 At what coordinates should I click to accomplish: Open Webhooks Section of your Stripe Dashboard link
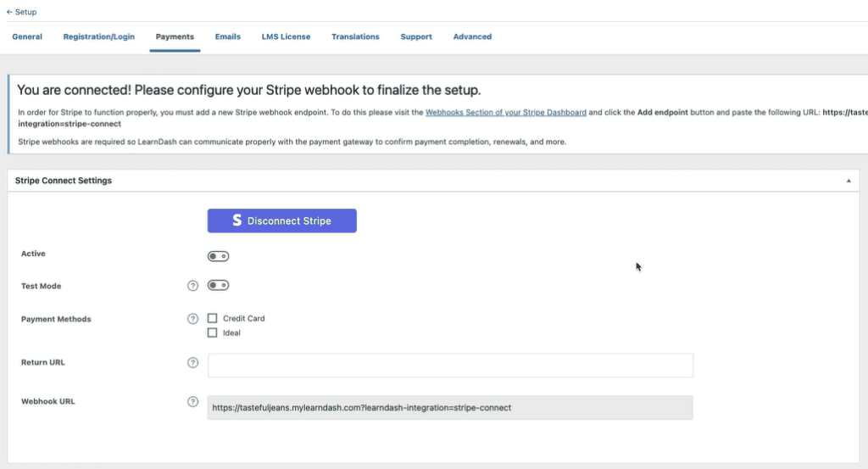505,113
